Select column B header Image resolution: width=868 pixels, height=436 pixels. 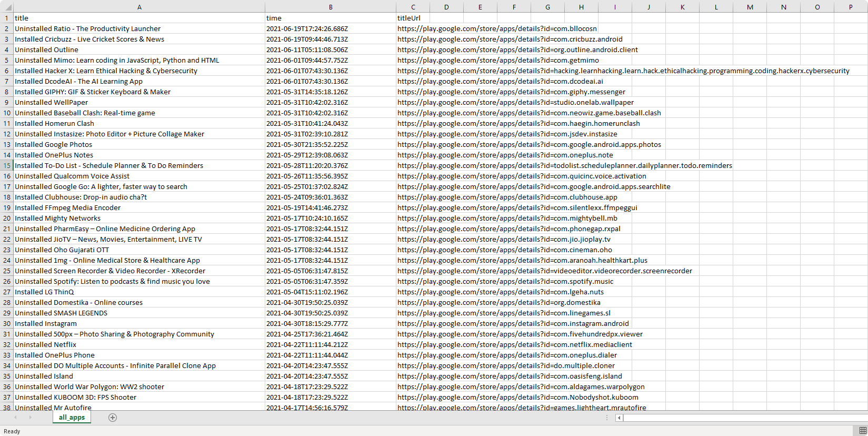[331, 7]
